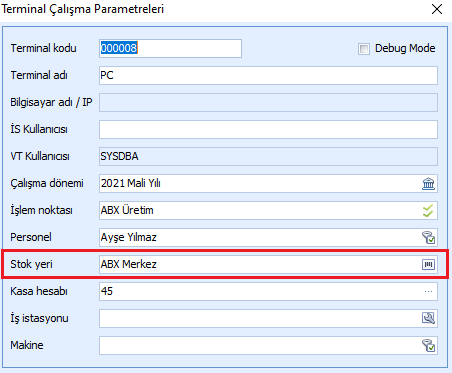Click the VT Kullanıcısı label

(x=40, y=156)
